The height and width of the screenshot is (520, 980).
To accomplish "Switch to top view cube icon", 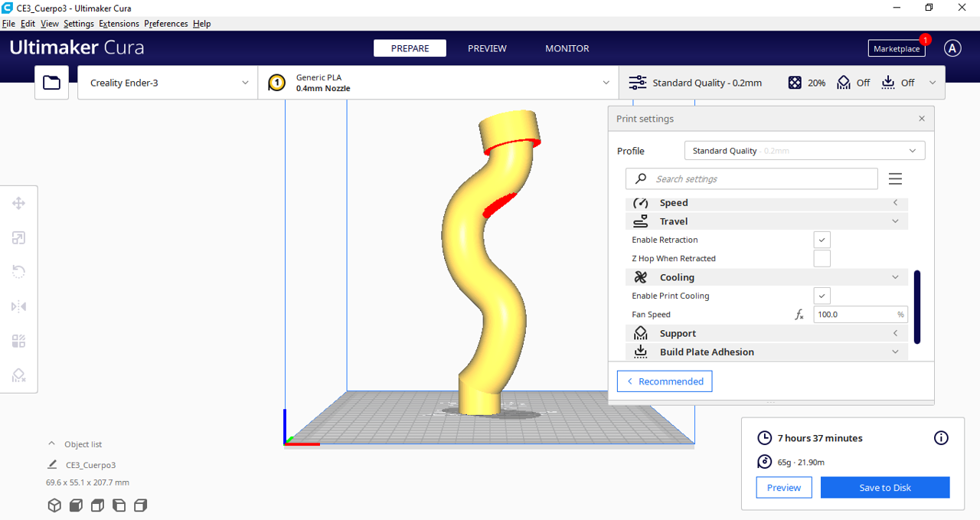I will (97, 505).
